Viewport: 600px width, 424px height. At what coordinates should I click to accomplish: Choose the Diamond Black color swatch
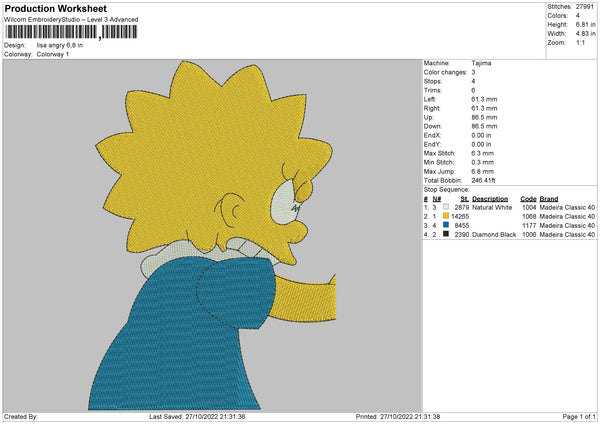(446, 234)
